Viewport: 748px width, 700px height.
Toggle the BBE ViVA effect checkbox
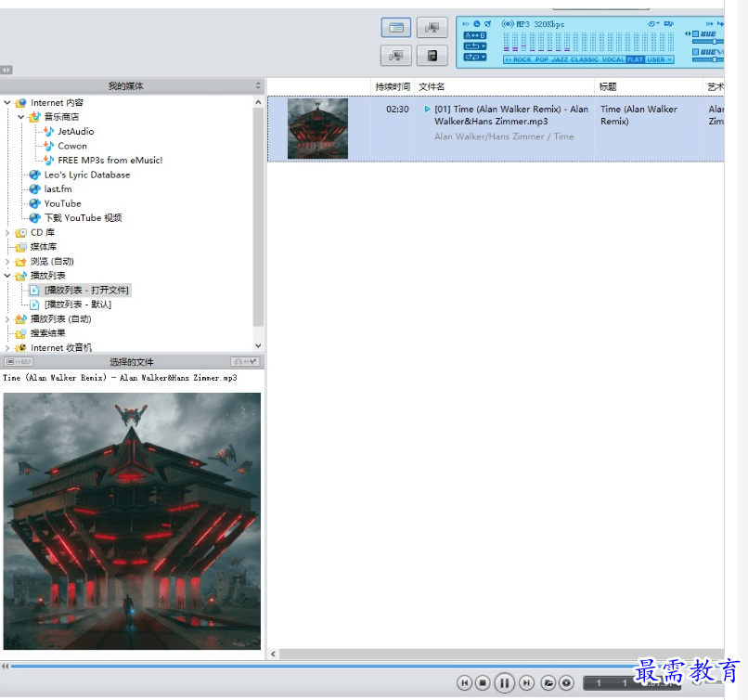click(x=695, y=52)
